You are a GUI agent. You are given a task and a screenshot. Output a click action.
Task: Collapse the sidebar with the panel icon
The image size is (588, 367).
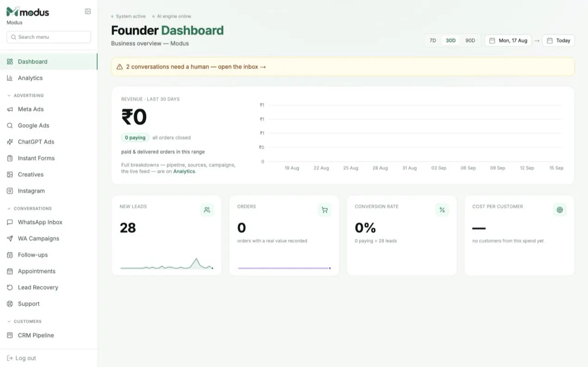(88, 12)
